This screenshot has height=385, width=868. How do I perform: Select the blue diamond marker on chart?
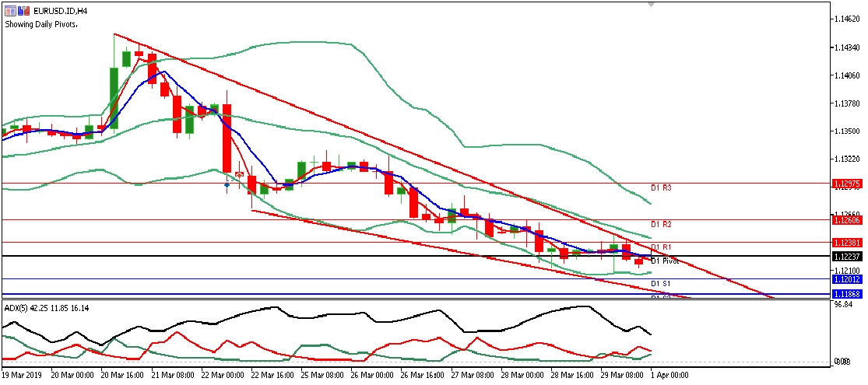227,184
